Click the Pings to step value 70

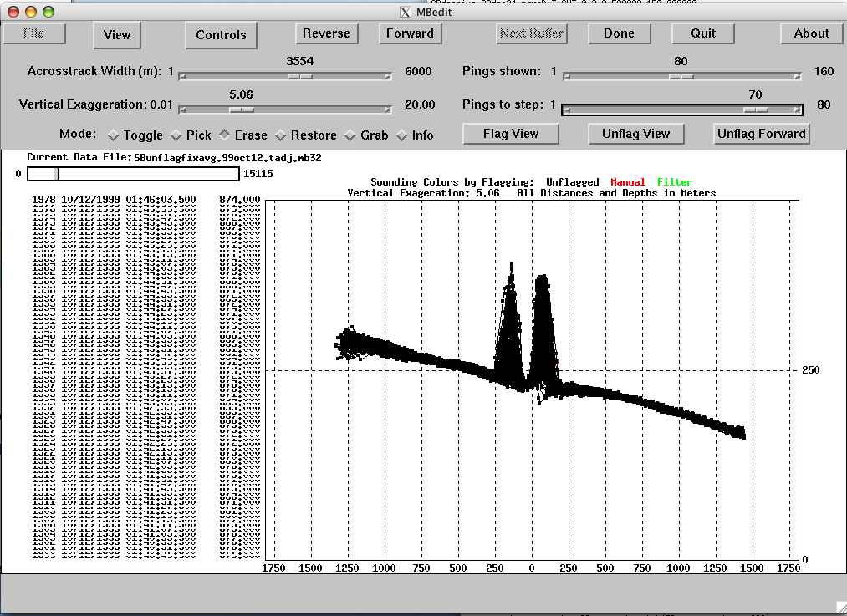755,94
